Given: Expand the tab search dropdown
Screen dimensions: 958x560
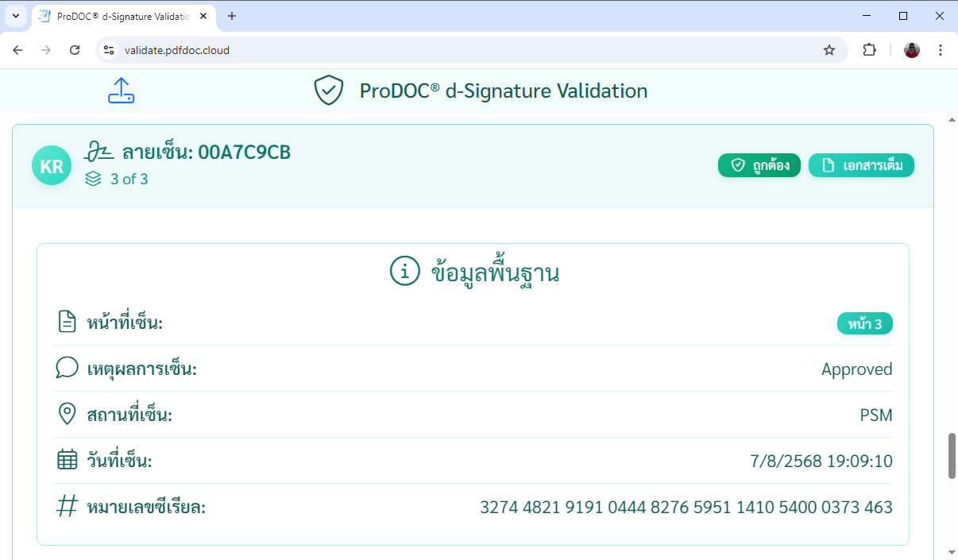Looking at the screenshot, I should coord(15,16).
